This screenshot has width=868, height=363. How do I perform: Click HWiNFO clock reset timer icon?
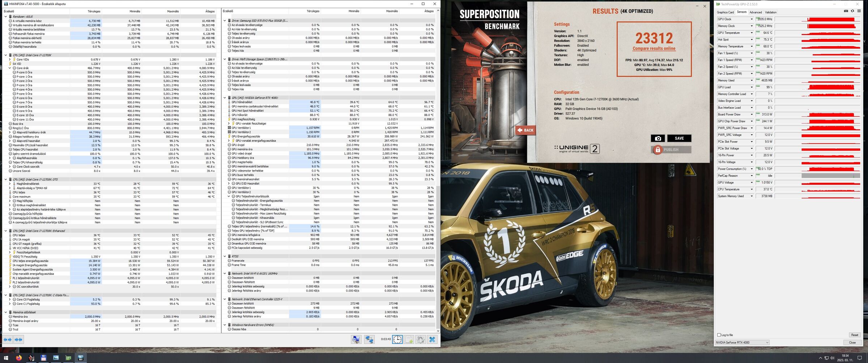pos(397,340)
